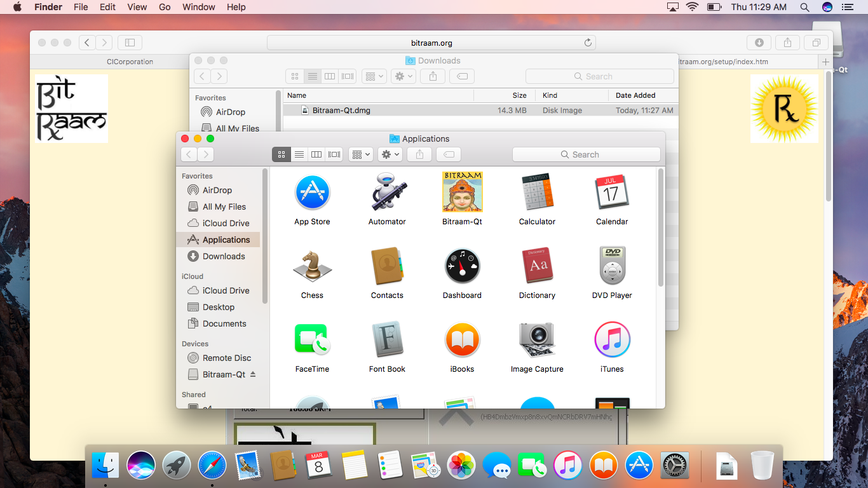The width and height of the screenshot is (868, 488).
Task: Open the Window menu
Action: [x=198, y=7]
